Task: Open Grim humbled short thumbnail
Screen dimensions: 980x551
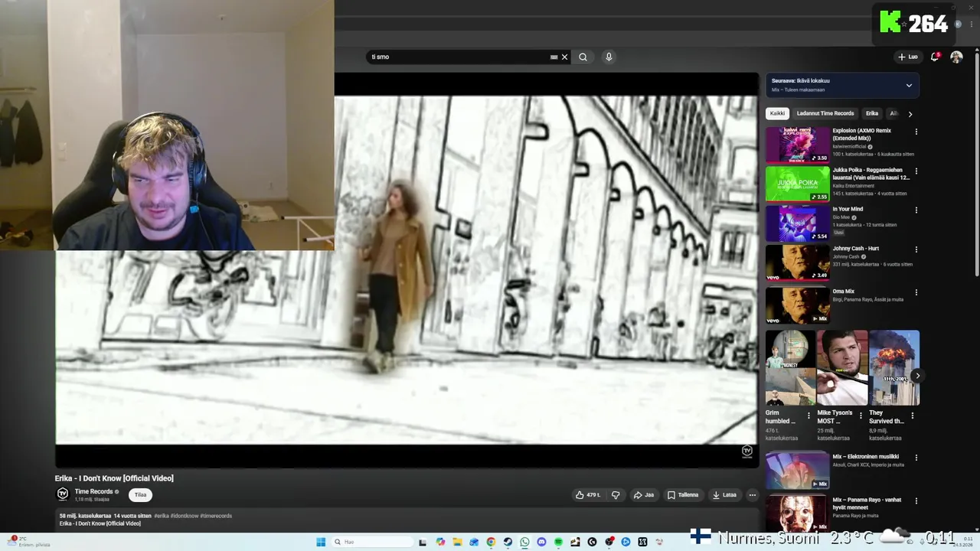Action: click(x=790, y=368)
